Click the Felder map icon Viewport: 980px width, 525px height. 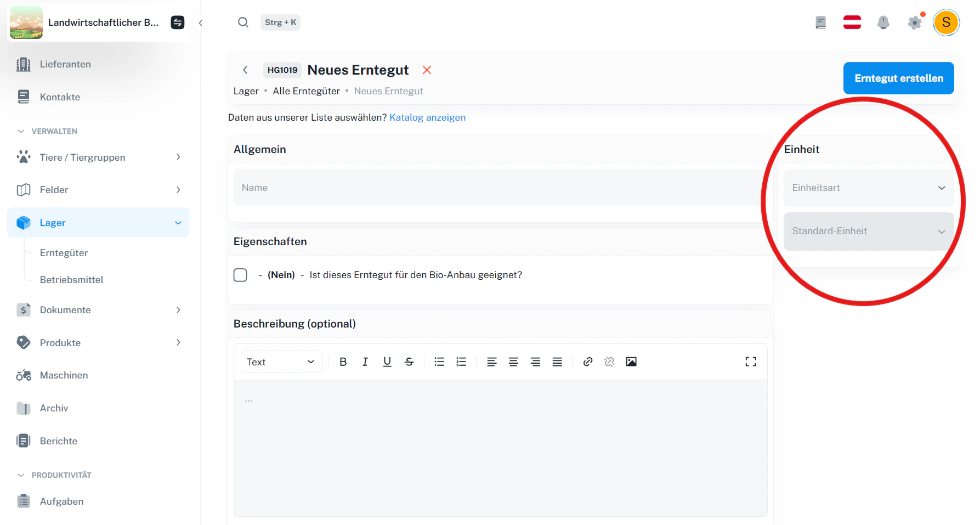point(24,190)
